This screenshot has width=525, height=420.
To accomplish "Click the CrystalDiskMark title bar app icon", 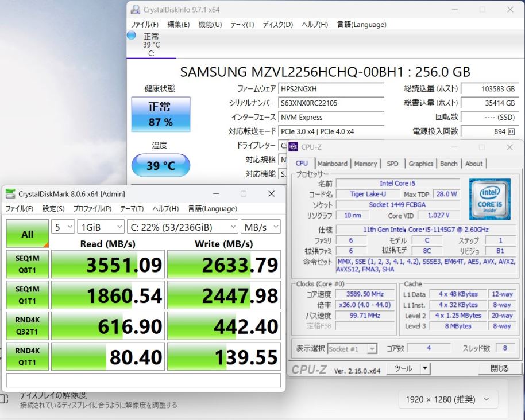I will point(10,193).
